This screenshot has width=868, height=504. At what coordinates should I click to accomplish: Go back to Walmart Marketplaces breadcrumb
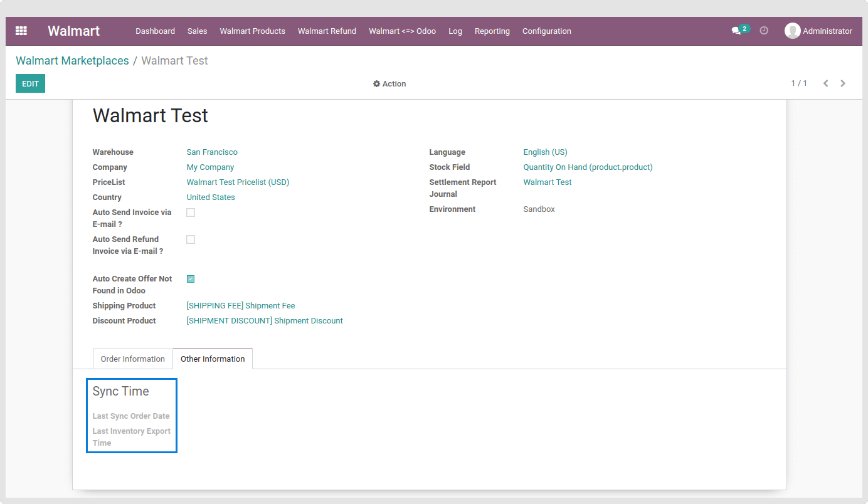pos(72,61)
